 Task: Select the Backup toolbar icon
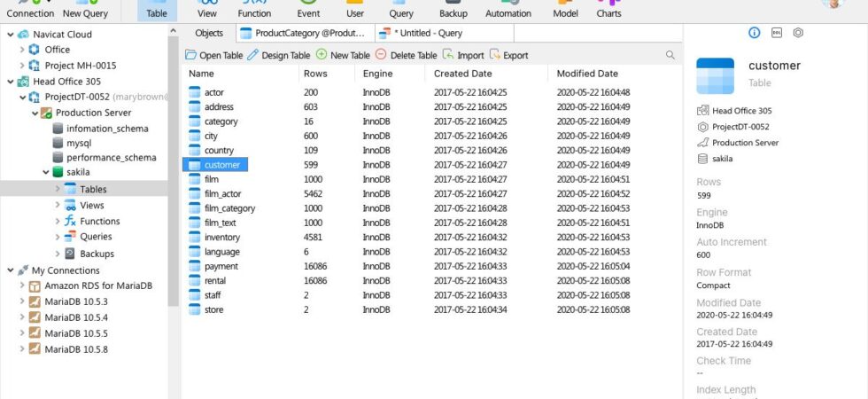[x=453, y=10]
